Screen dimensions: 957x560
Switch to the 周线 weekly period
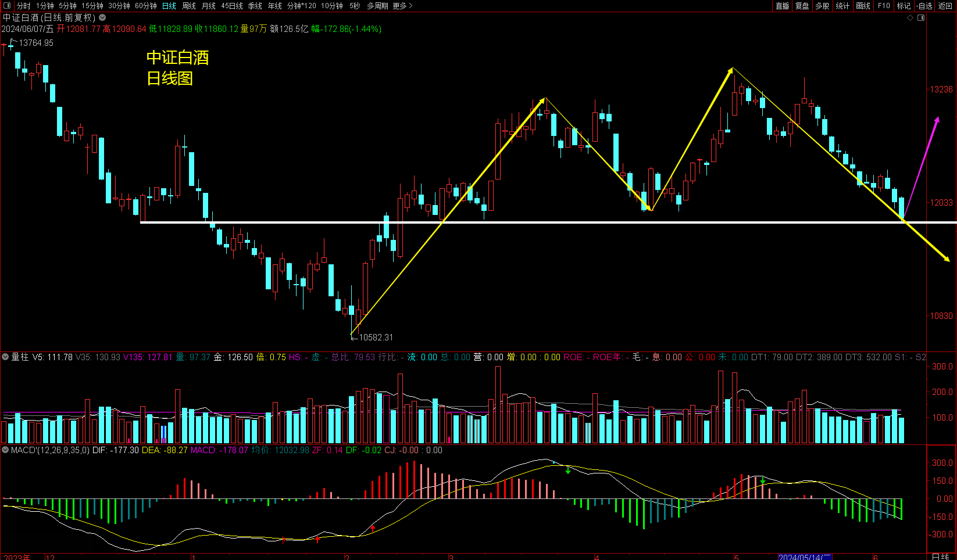point(189,6)
